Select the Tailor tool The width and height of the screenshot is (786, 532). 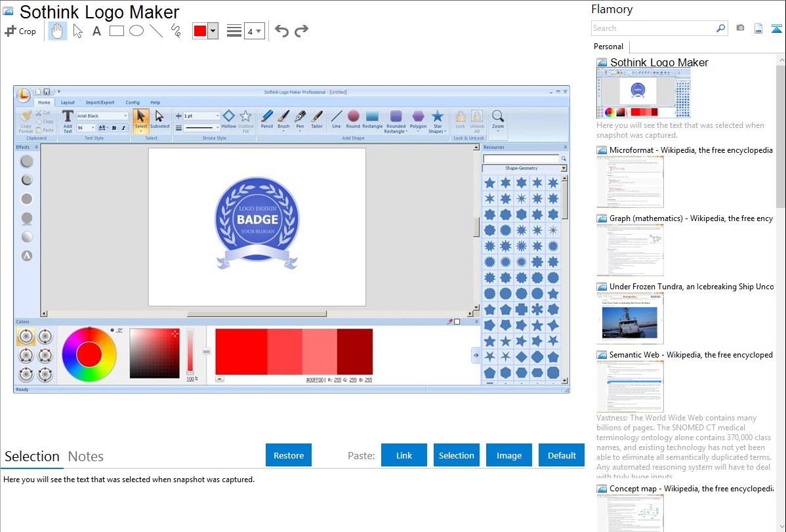tap(317, 120)
